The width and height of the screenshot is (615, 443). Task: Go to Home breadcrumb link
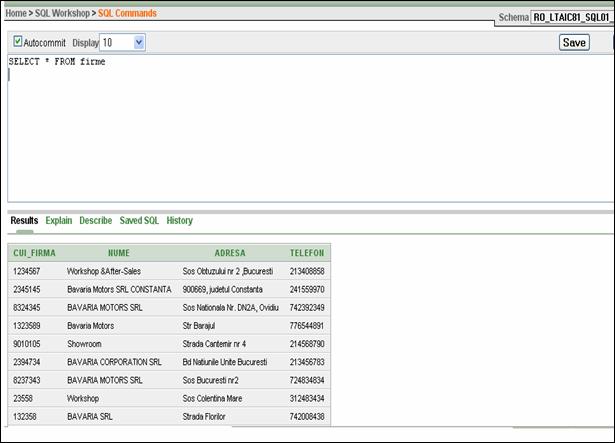point(15,13)
